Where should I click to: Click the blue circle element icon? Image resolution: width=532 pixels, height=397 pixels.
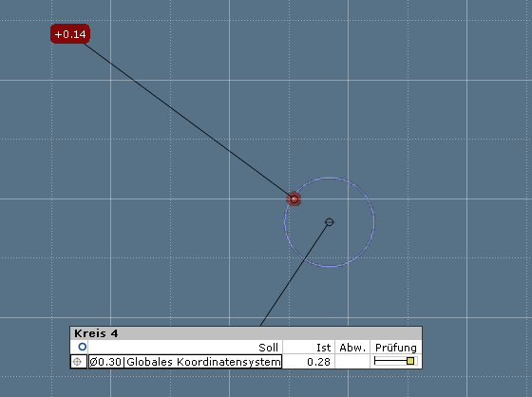click(82, 347)
